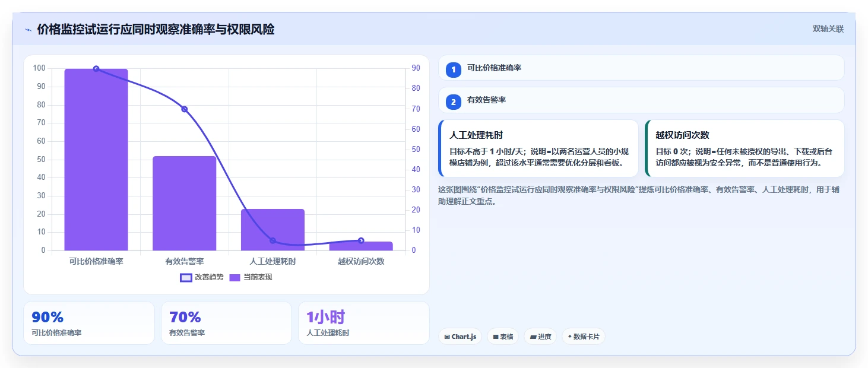Select the 人工处理耗时 bar in chart

coord(273,230)
